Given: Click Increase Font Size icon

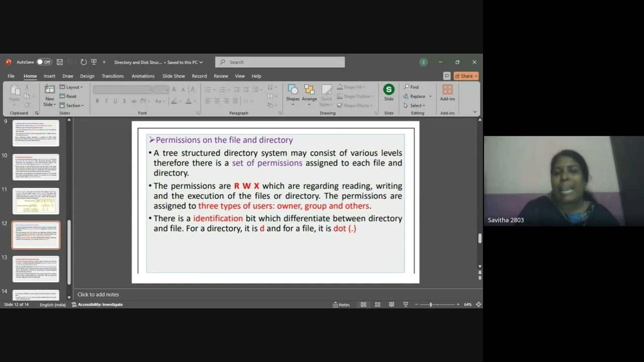Looking at the screenshot, I should pyautogui.click(x=174, y=89).
